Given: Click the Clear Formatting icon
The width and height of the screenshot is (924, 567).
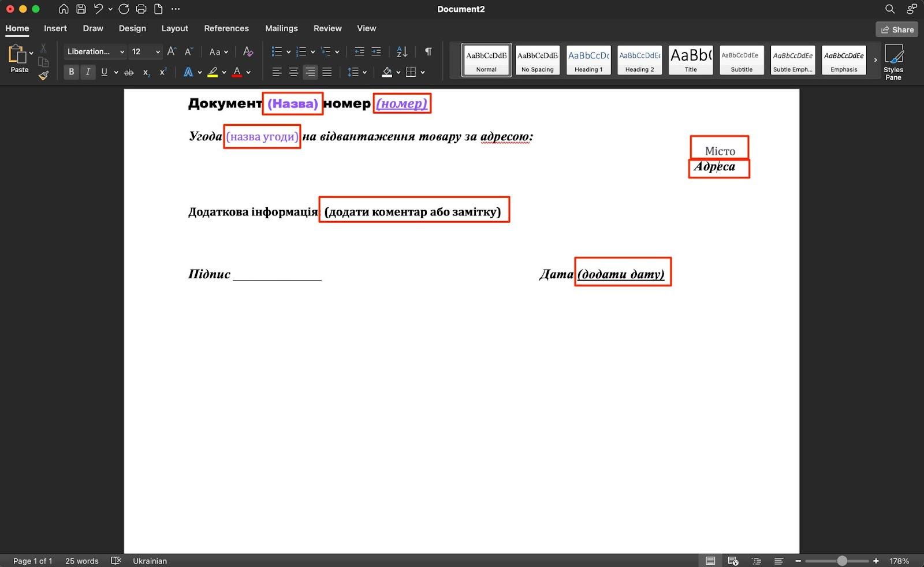Looking at the screenshot, I should tap(248, 51).
